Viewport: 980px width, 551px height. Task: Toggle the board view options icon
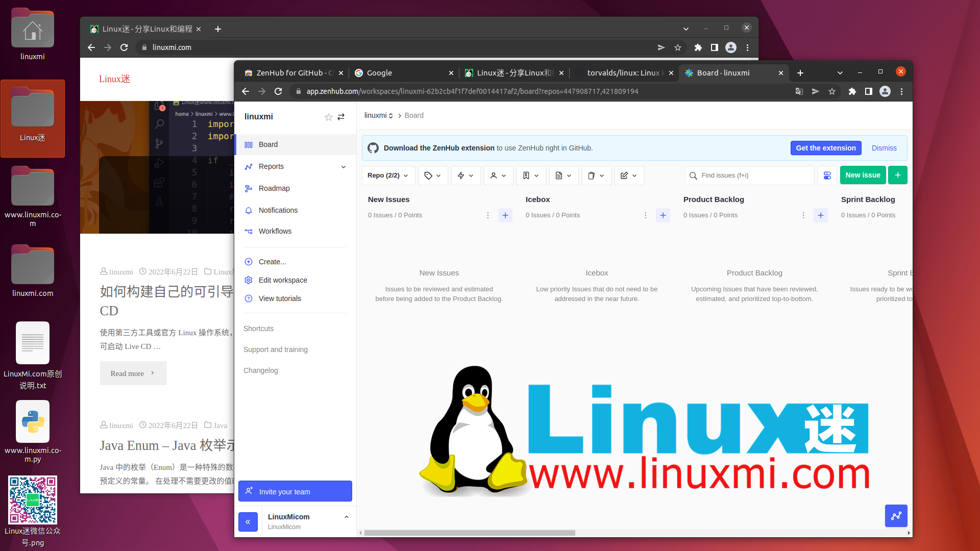pos(827,176)
